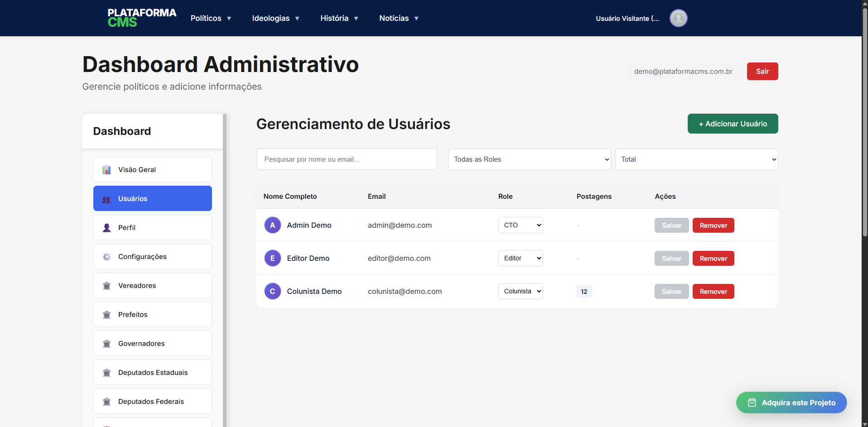Image resolution: width=868 pixels, height=427 pixels.
Task: Click the Editor Demo avatar circle
Action: tap(272, 258)
